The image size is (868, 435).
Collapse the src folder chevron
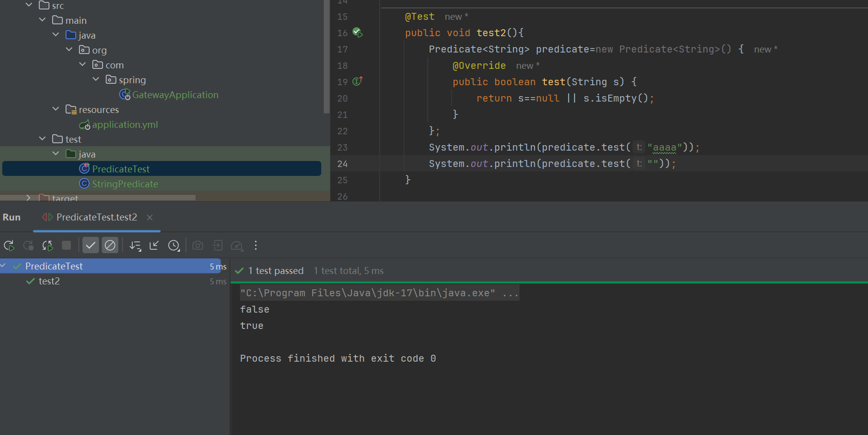coord(29,5)
